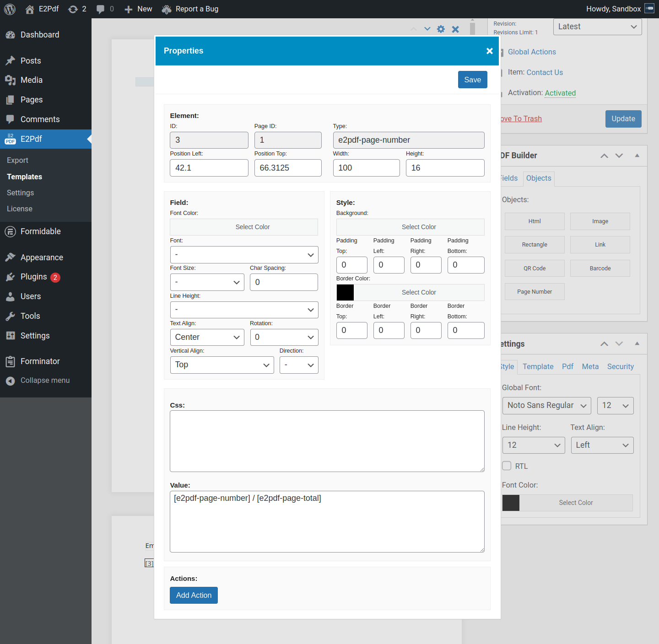Click the Width input field

[366, 168]
